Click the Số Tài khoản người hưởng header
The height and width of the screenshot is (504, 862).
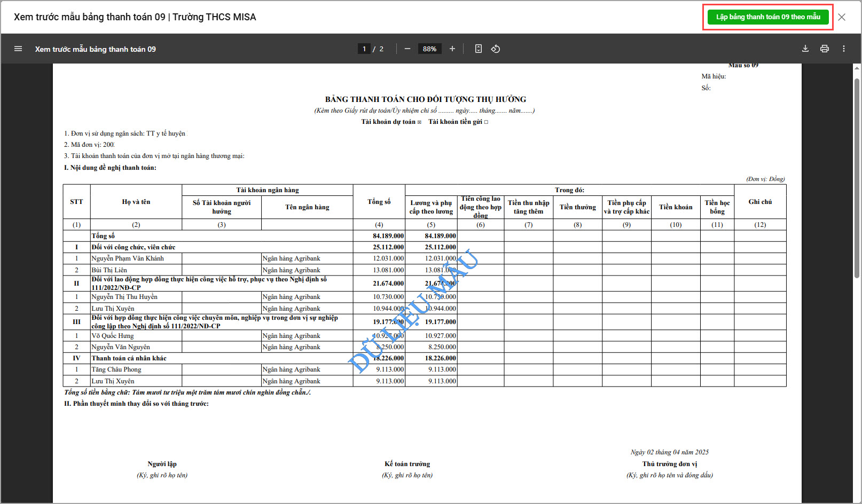pos(222,207)
